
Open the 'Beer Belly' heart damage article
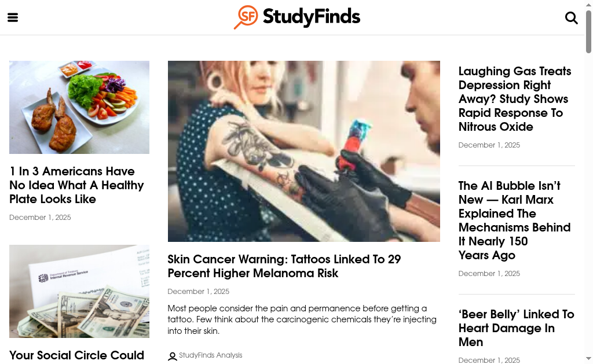tap(516, 328)
